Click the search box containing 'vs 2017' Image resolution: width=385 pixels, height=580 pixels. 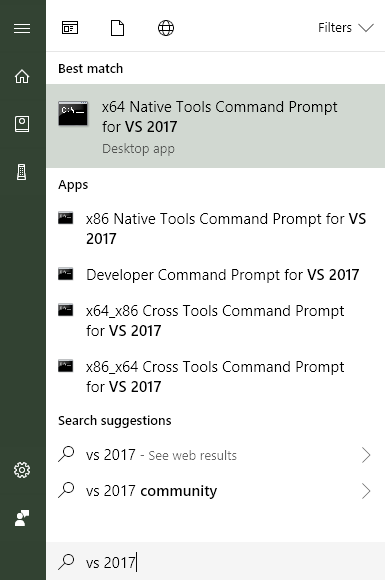coord(216,562)
